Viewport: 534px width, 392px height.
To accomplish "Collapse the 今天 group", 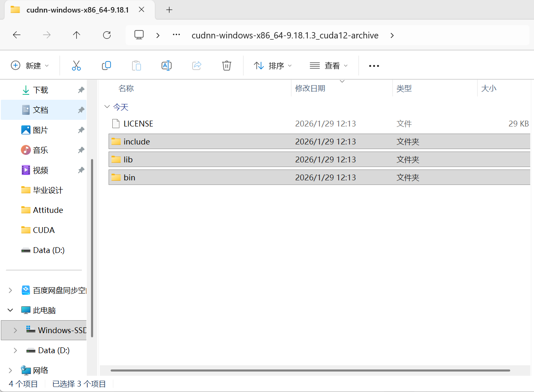I will 107,107.
